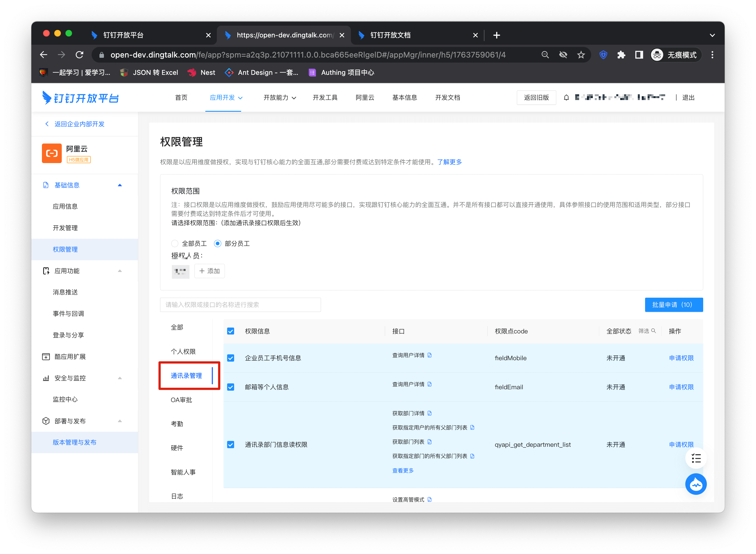This screenshot has height=554, width=756.
Task: Click the 部署与发布 cube icon
Action: pyautogui.click(x=46, y=421)
